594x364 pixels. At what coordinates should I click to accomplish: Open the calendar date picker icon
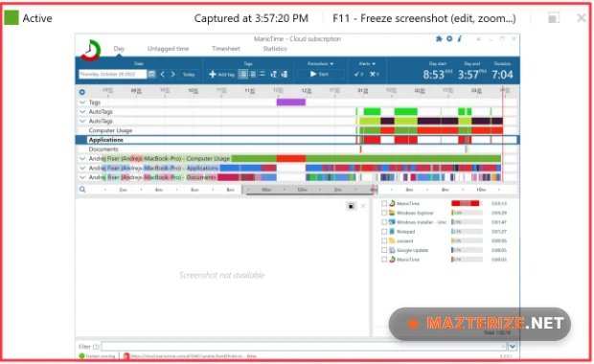click(x=151, y=75)
